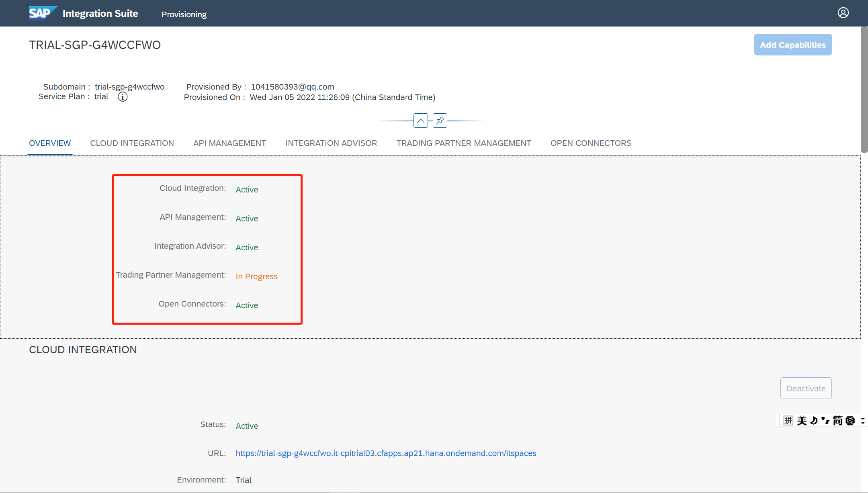Open the user profile menu icon

coord(843,13)
